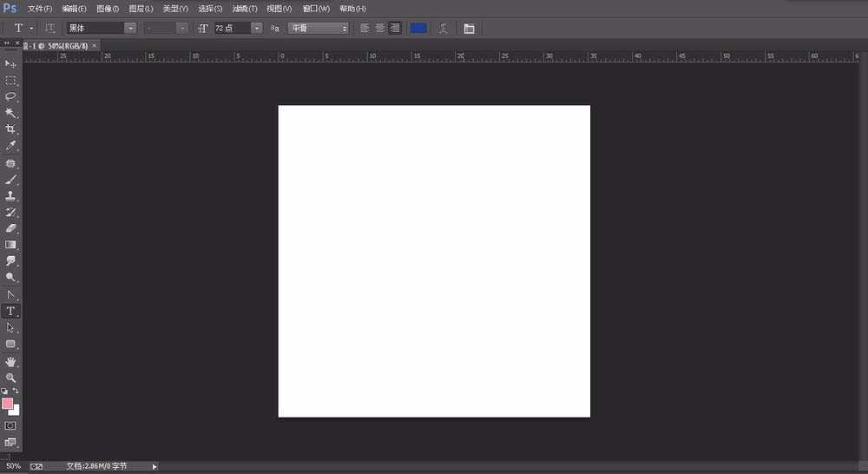The image size is (868, 474).
Task: Open the 滤镜(T) menu
Action: (245, 9)
